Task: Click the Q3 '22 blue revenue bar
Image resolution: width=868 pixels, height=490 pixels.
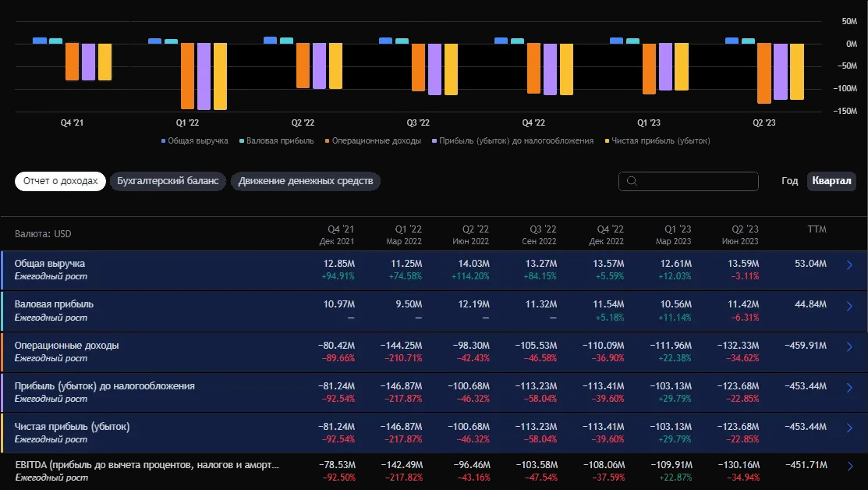Action: (385, 41)
